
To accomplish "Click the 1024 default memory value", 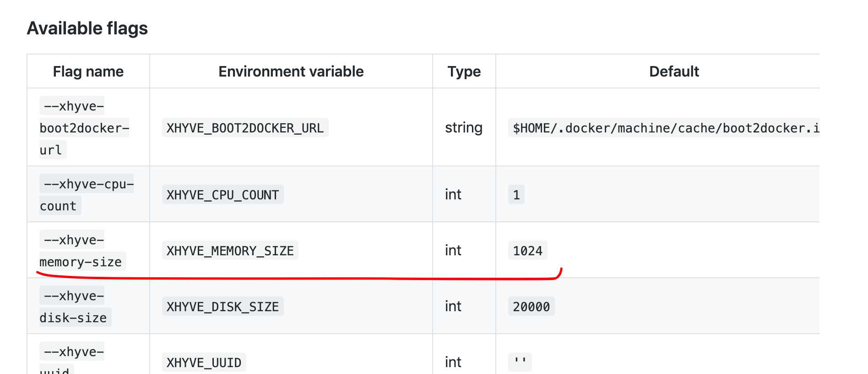I will tap(527, 251).
